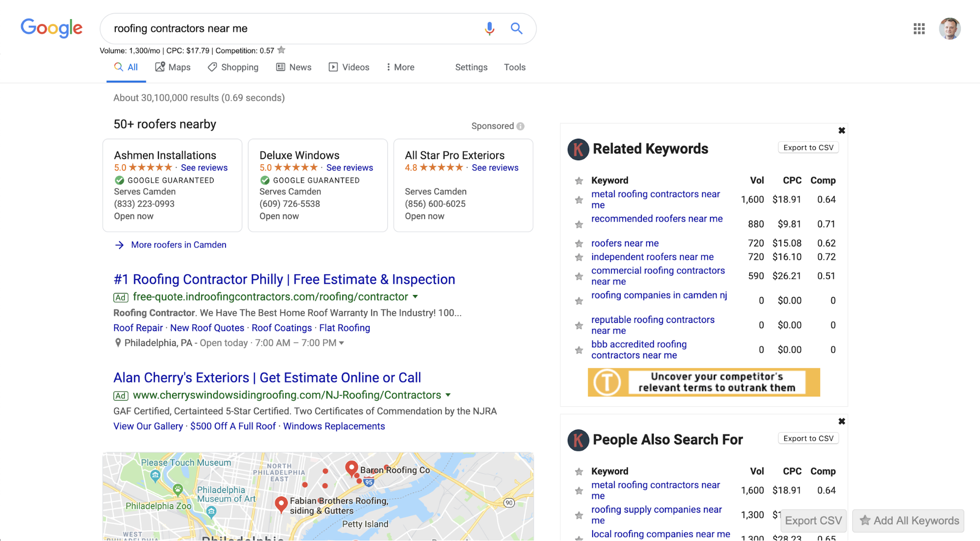Click the People Also Search For K logo

tap(578, 440)
